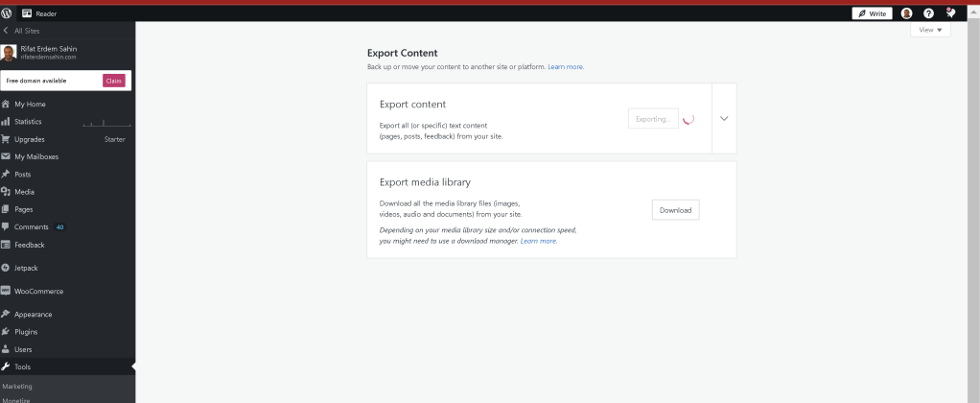Viewport: 980px width, 403px height.
Task: Open Jetpack menu item
Action: click(x=67, y=268)
